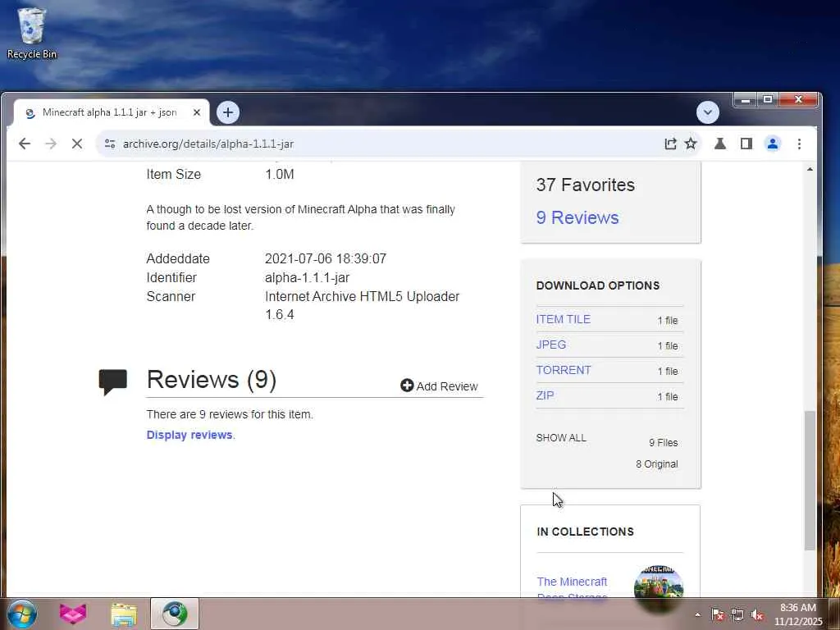The width and height of the screenshot is (840, 630).
Task: Click the Addeddate value 2021-07-06 18:39:07
Action: point(325,258)
